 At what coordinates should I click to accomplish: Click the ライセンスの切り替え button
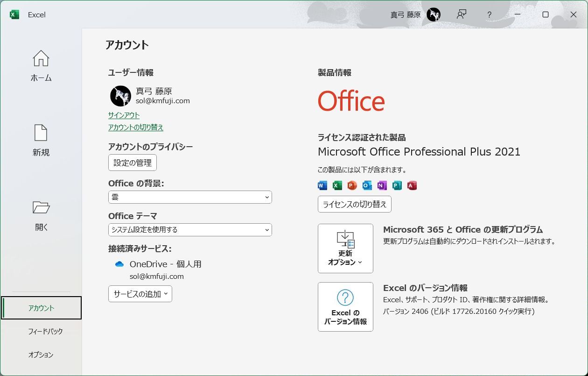point(355,204)
